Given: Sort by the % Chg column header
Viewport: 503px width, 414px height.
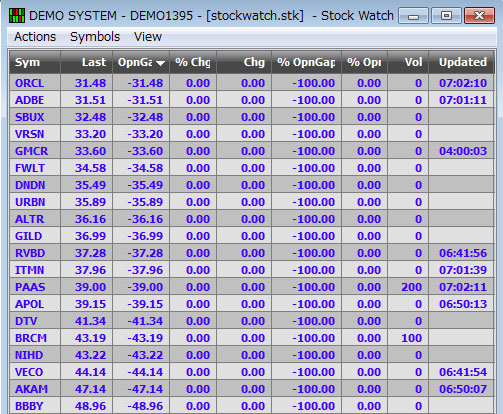Looking at the screenshot, I should pyautogui.click(x=193, y=62).
